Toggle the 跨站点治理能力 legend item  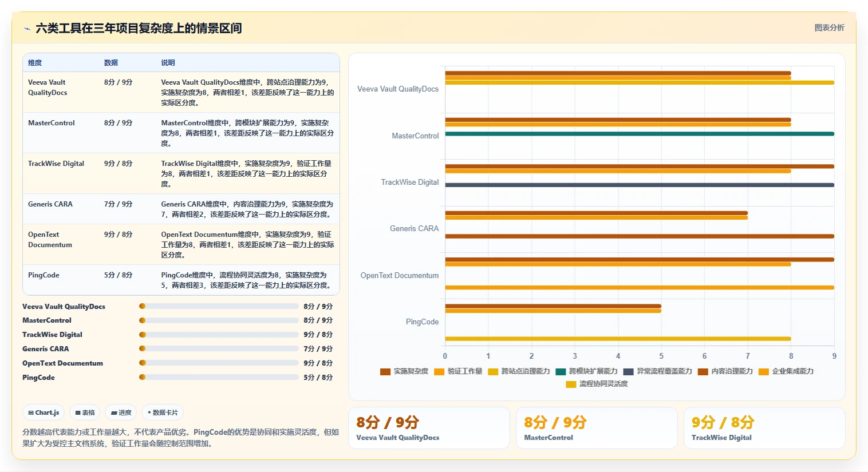pyautogui.click(x=519, y=371)
